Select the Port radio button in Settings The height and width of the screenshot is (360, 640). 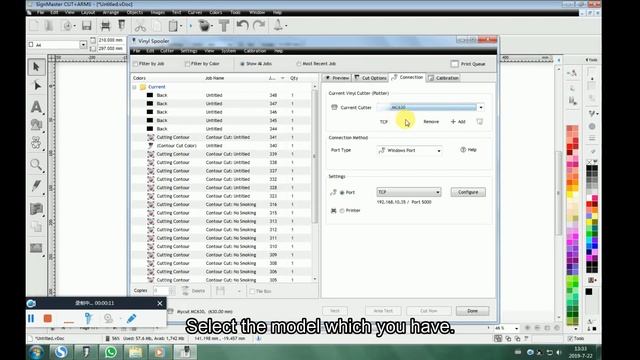coord(342,193)
